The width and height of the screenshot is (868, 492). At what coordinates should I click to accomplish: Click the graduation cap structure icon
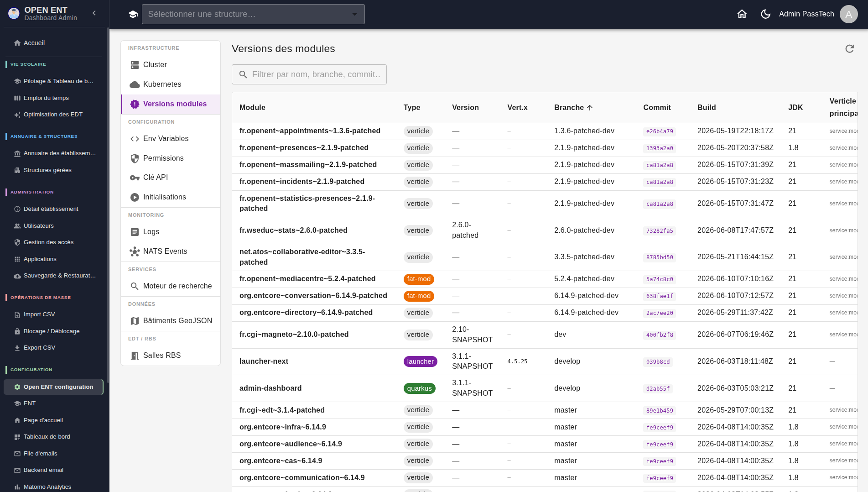click(x=133, y=14)
